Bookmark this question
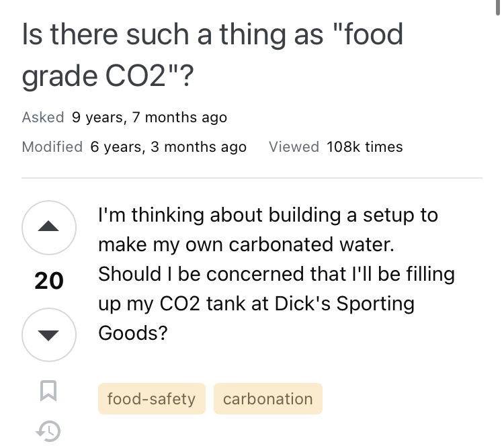This screenshot has height=446, width=504. click(48, 391)
